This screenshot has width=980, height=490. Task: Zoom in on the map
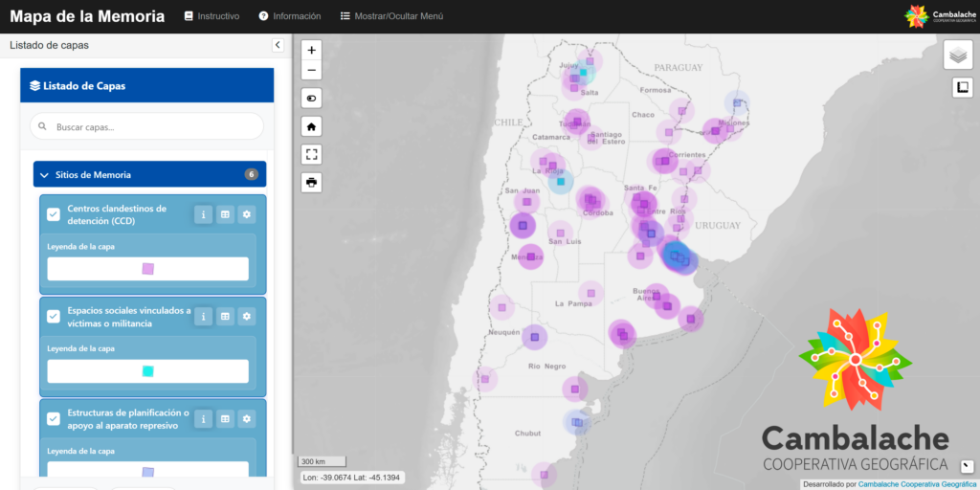point(313,50)
